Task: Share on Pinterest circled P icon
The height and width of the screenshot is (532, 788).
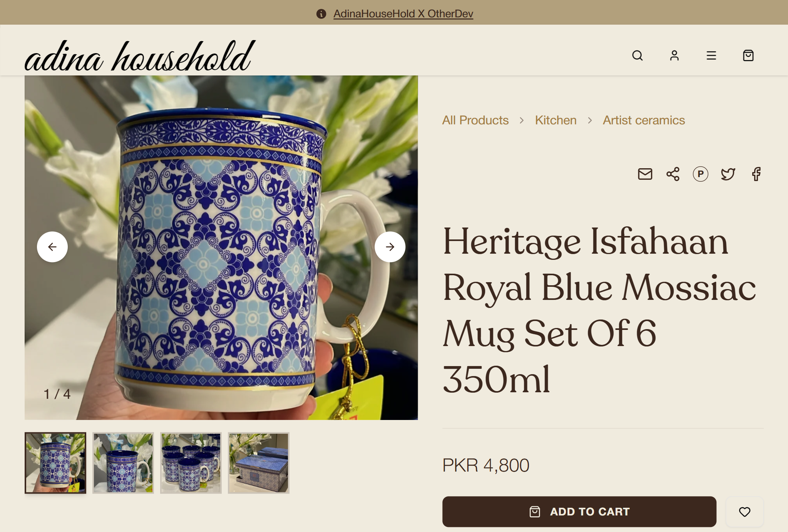Action: click(x=700, y=174)
